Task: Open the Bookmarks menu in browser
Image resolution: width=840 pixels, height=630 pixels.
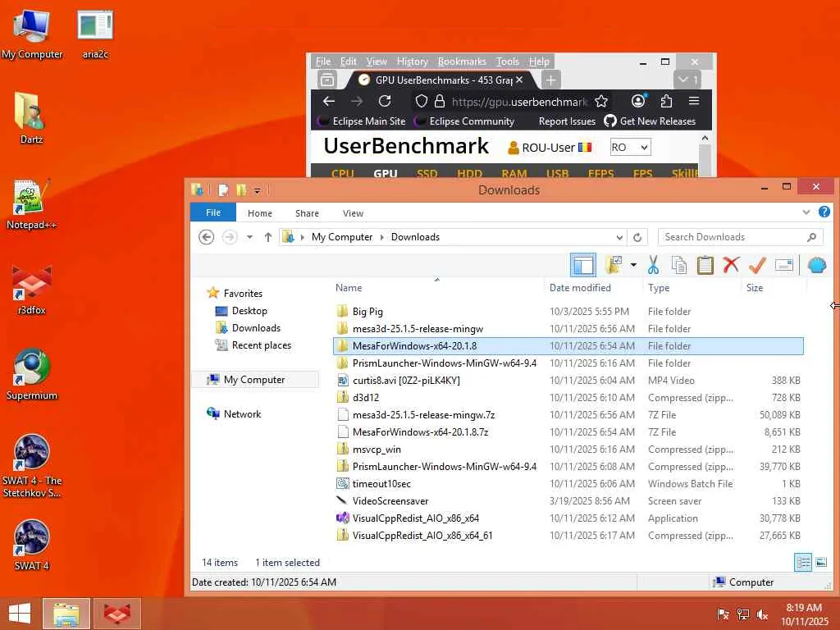Action: point(462,62)
